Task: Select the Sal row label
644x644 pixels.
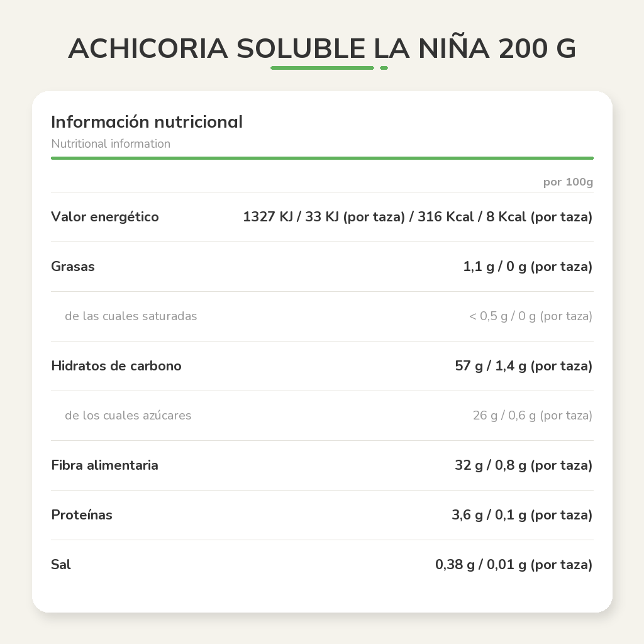Action: click(x=61, y=565)
